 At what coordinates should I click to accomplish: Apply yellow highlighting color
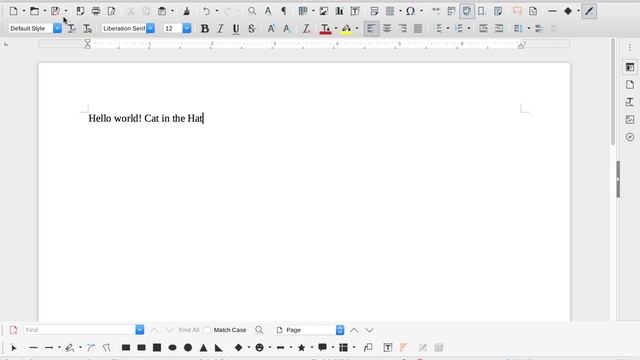(x=347, y=29)
